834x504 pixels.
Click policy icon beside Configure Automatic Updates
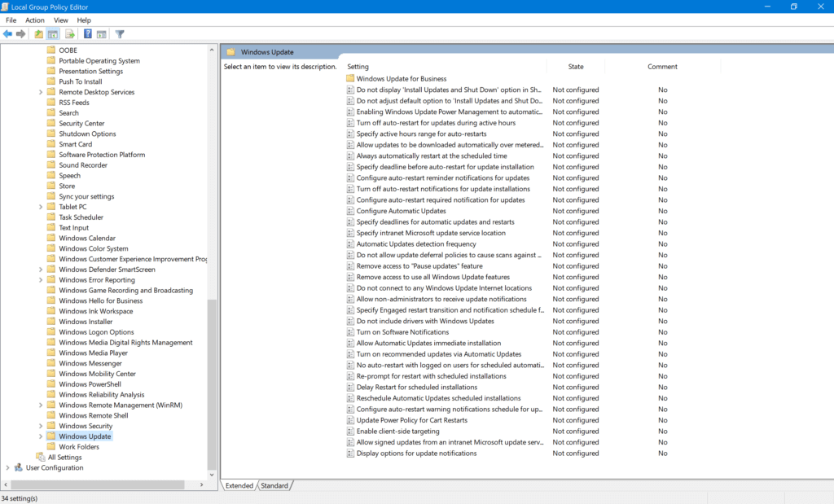350,211
